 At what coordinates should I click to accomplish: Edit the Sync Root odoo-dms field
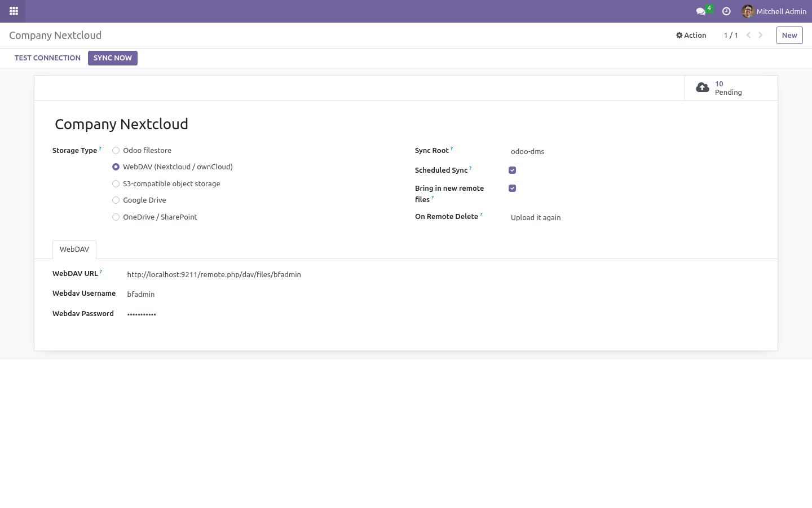pyautogui.click(x=634, y=151)
